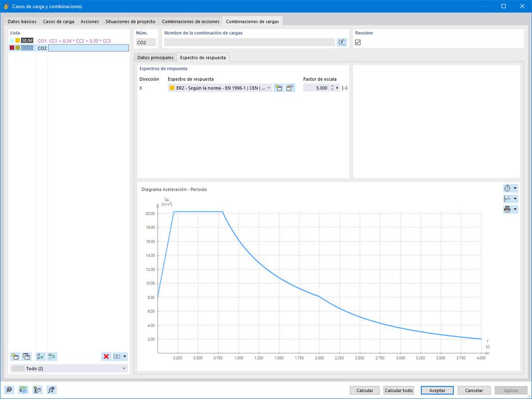This screenshot has width=532, height=399.
Task: Switch to the Datos básicos tab
Action: 22,21
